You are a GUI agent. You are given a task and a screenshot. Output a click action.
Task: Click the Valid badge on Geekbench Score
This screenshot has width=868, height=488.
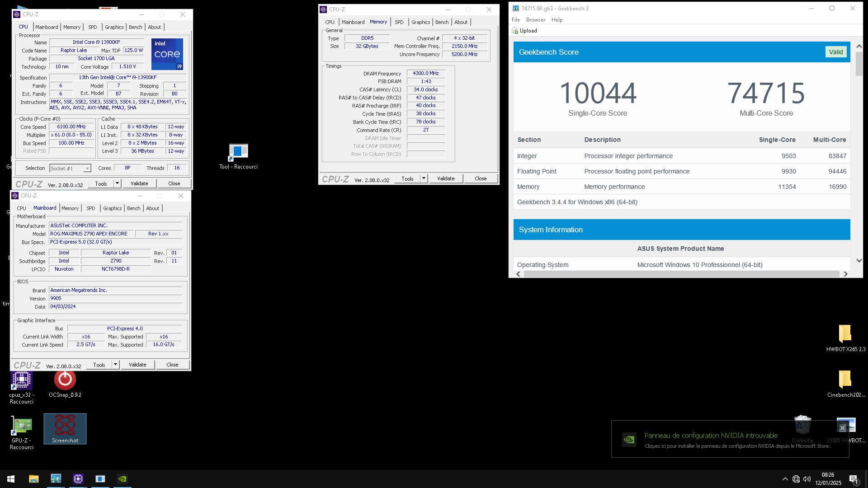(835, 52)
